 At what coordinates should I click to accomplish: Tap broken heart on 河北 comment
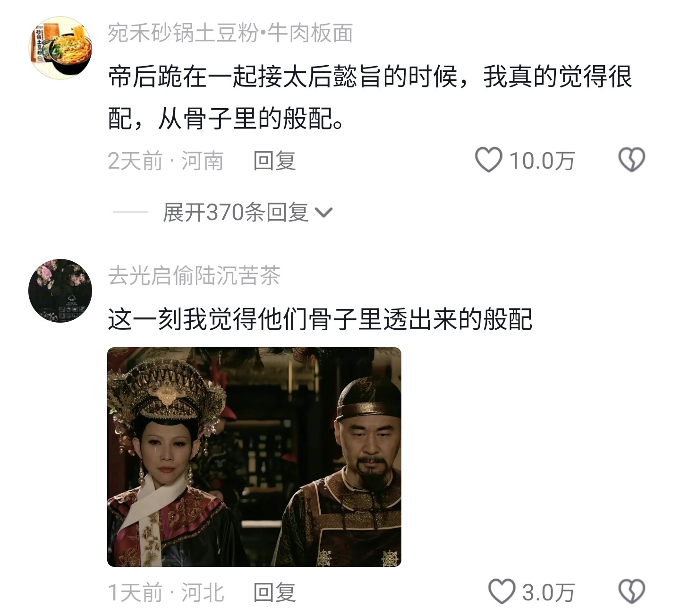[631, 591]
